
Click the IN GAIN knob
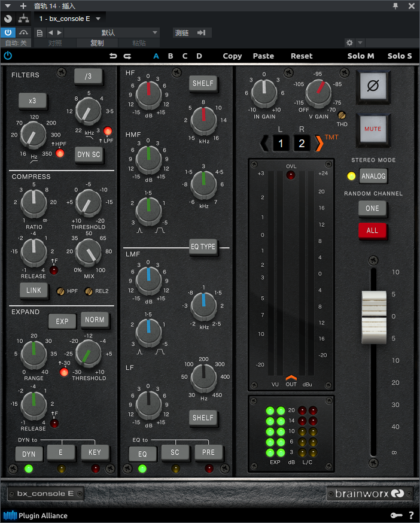tap(264, 92)
